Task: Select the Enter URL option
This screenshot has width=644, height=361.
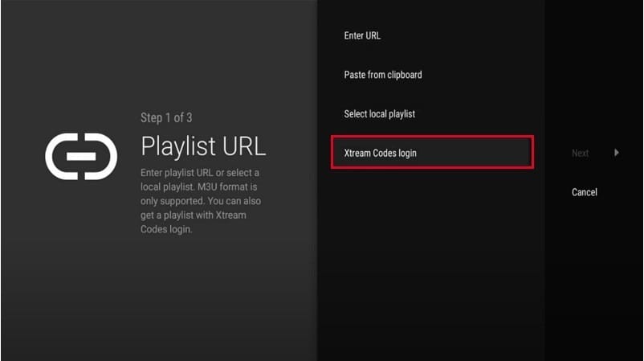Action: point(362,35)
